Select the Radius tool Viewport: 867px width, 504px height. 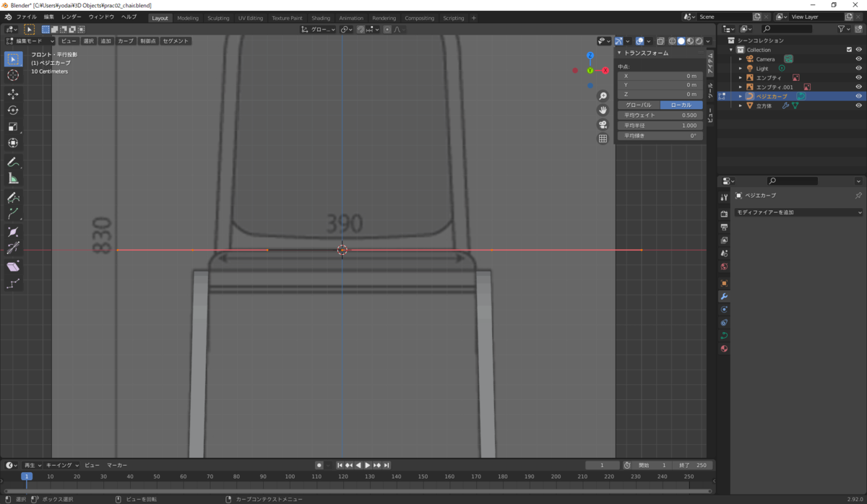(x=13, y=232)
